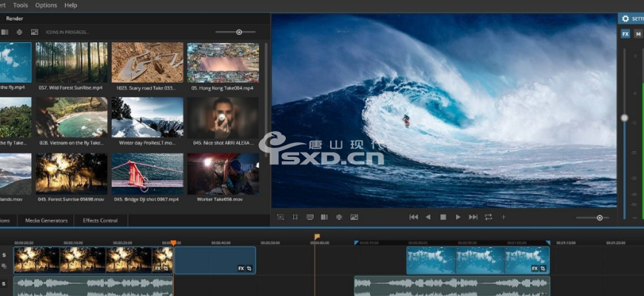Click the compositing mode icon on the video track
The width and height of the screenshot is (644, 296).
pos(4,266)
